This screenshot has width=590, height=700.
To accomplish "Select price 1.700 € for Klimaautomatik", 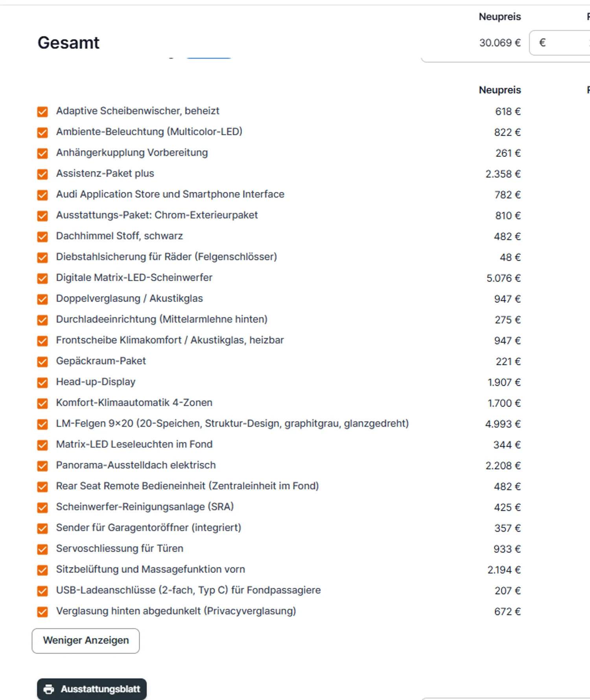I will coord(504,403).
